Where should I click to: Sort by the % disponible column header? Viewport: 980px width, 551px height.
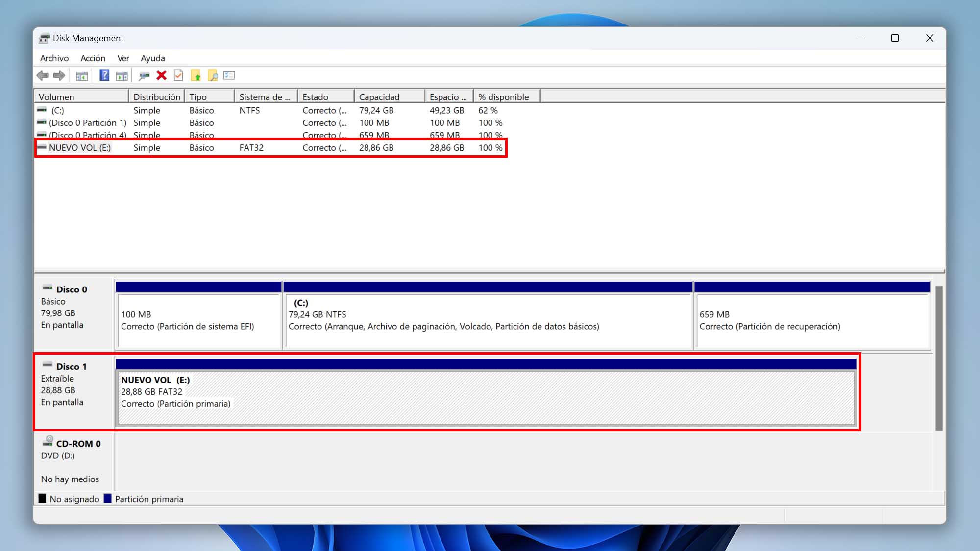coord(507,97)
